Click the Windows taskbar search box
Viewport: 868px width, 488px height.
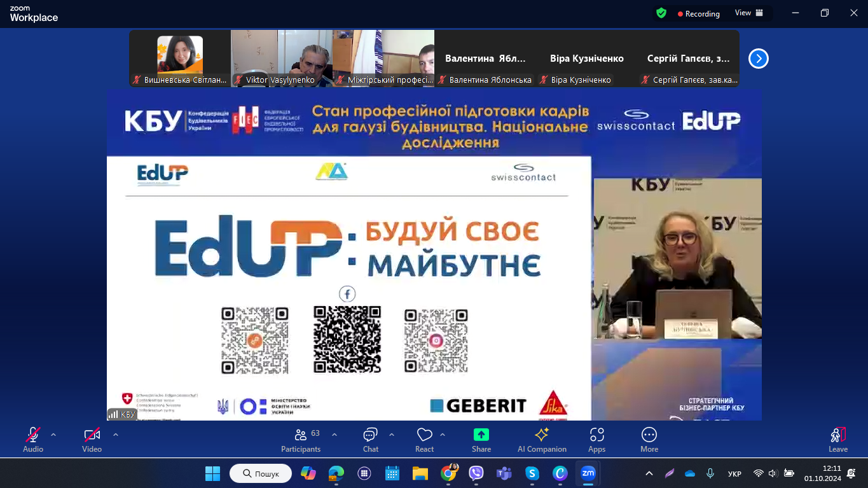pyautogui.click(x=260, y=473)
